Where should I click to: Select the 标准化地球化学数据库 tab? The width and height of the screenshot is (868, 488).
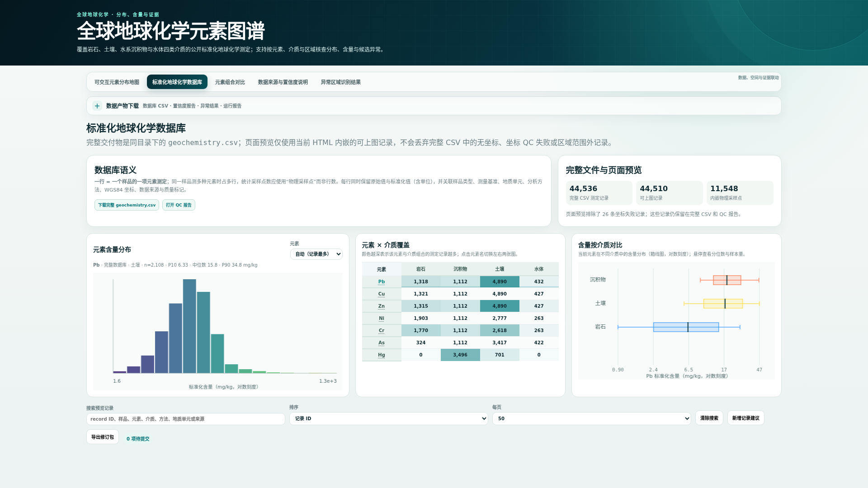point(177,82)
